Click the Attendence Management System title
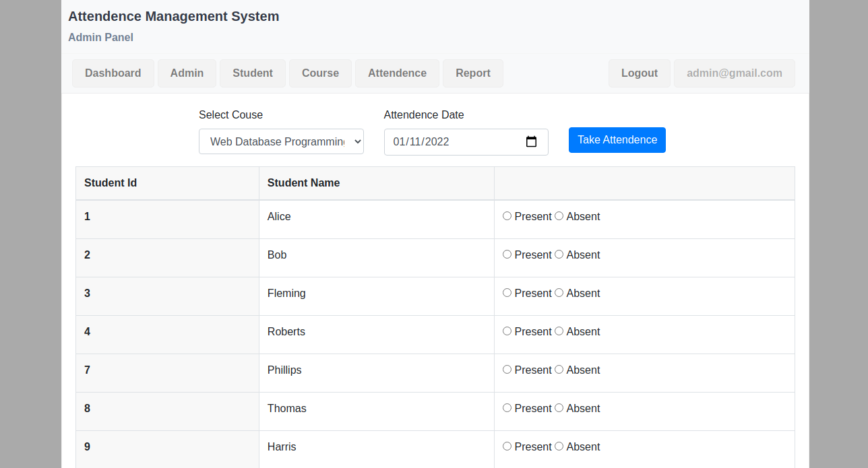The width and height of the screenshot is (868, 468). (173, 17)
